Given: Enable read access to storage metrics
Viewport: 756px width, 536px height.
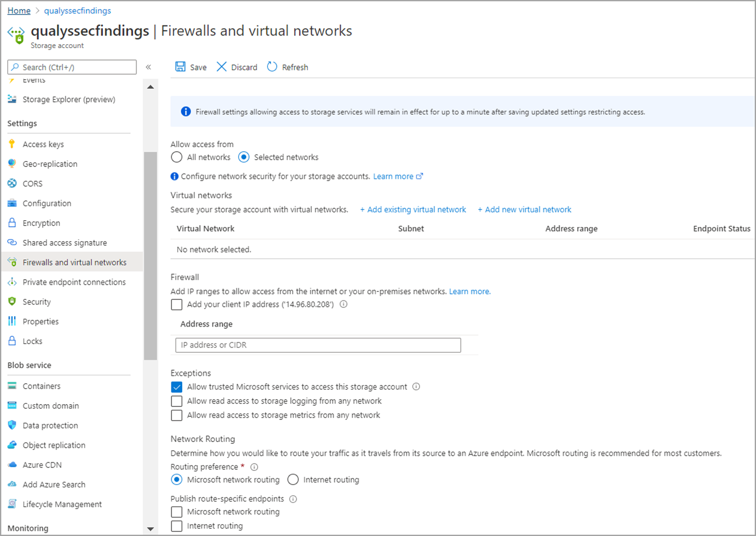Looking at the screenshot, I should [177, 415].
